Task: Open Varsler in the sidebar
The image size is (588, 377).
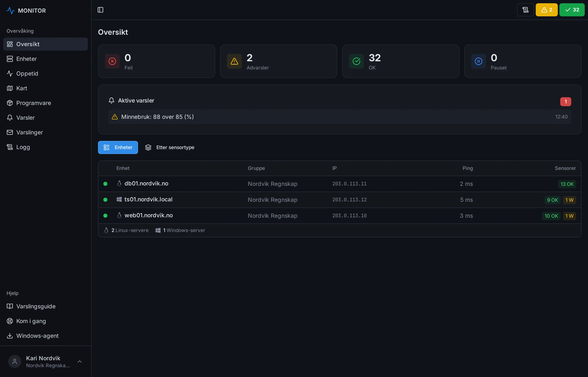Action: pos(46,117)
